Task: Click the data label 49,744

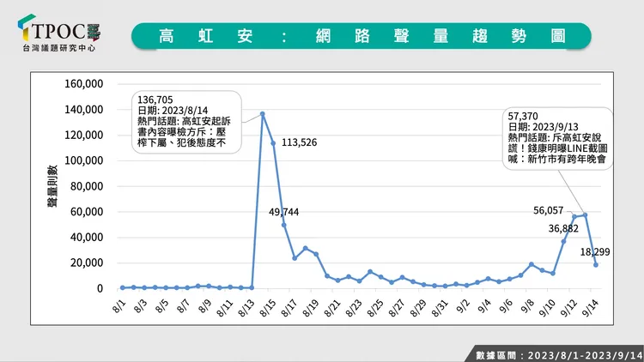Action: 284,212
